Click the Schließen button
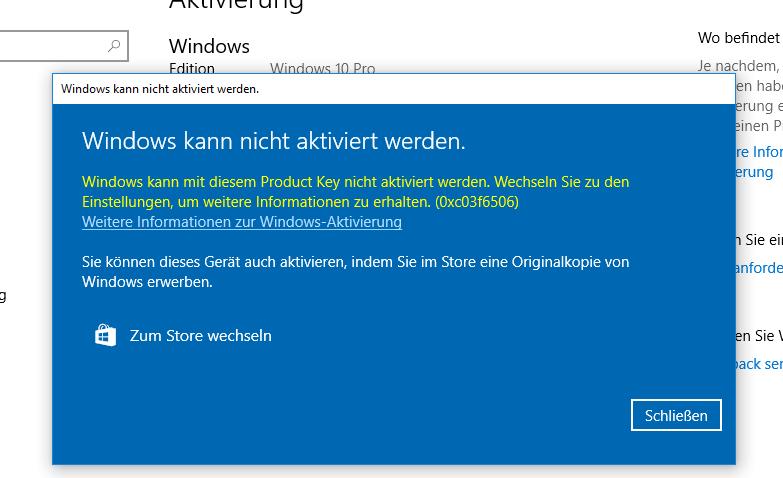Image resolution: width=783 pixels, height=478 pixels. point(676,415)
